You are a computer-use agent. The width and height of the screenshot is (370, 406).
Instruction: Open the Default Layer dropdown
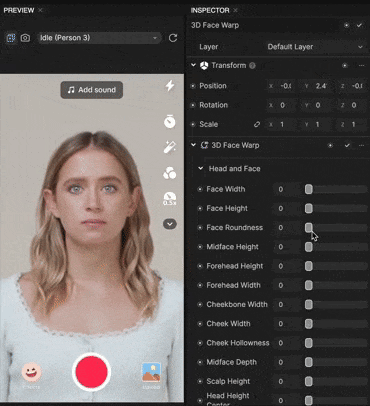[314, 47]
